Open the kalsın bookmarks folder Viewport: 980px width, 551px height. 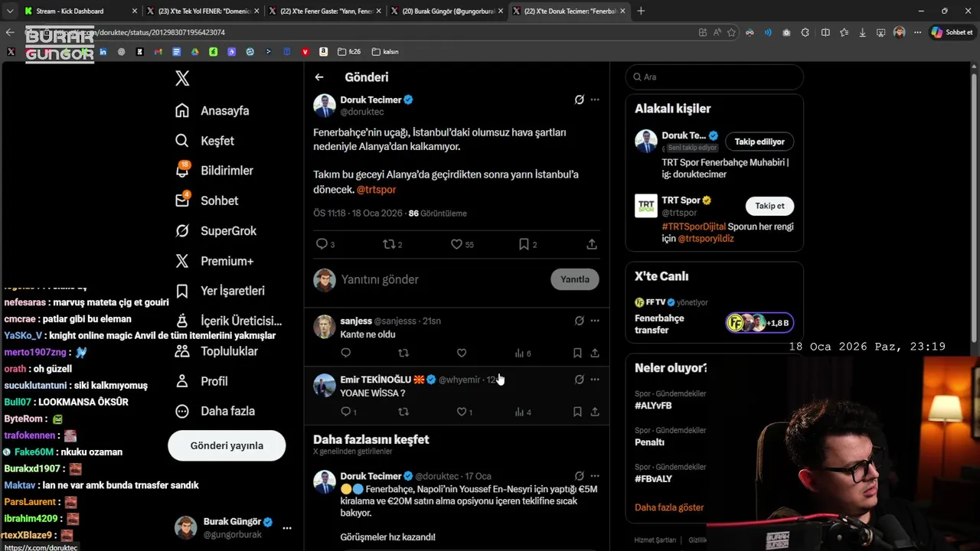(385, 52)
